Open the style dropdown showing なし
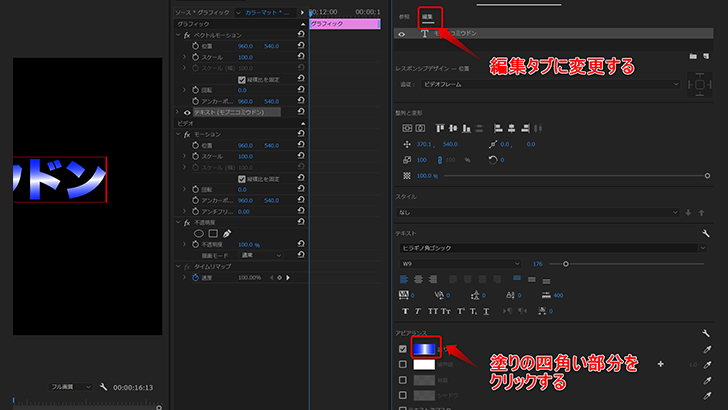The height and width of the screenshot is (410, 728). pyautogui.click(x=538, y=212)
